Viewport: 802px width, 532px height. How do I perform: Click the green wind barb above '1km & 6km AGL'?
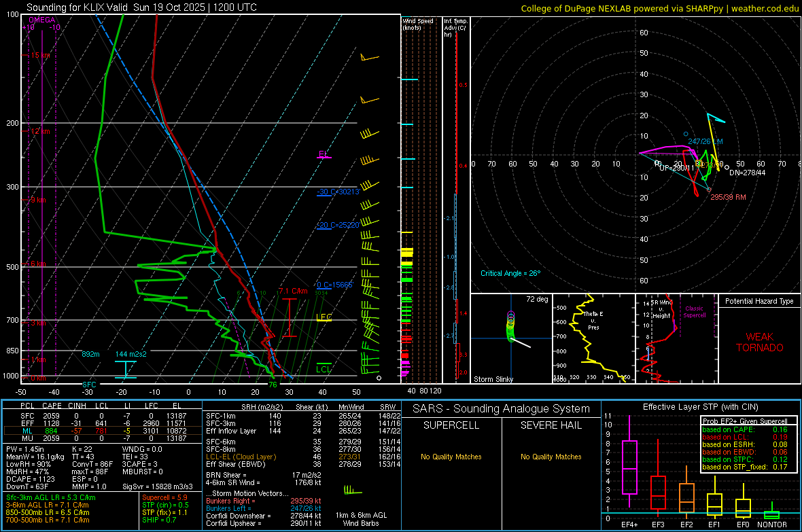pyautogui.click(x=353, y=490)
